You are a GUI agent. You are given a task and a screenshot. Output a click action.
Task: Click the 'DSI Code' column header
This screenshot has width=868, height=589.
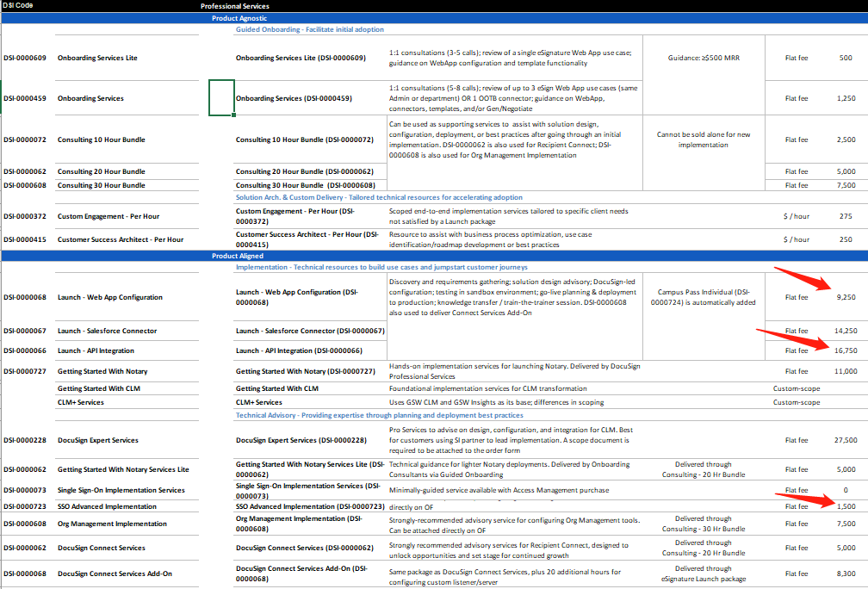tap(18, 5)
